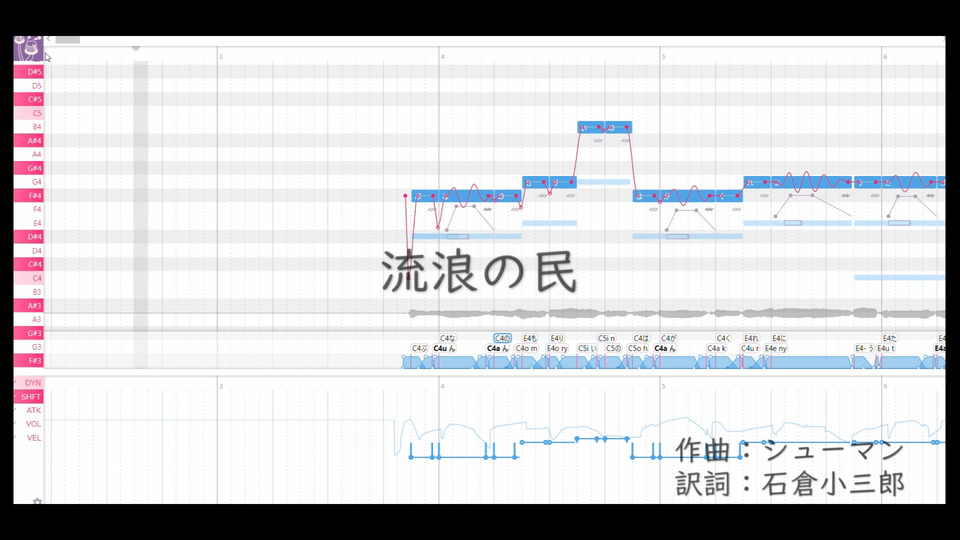This screenshot has width=960, height=540.
Task: Open parameter panel settings gear
Action: pyautogui.click(x=37, y=501)
